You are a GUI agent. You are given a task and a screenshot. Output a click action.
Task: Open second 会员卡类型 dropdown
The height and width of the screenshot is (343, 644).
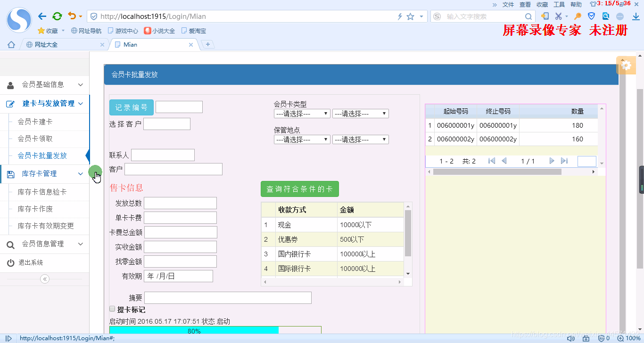point(360,114)
